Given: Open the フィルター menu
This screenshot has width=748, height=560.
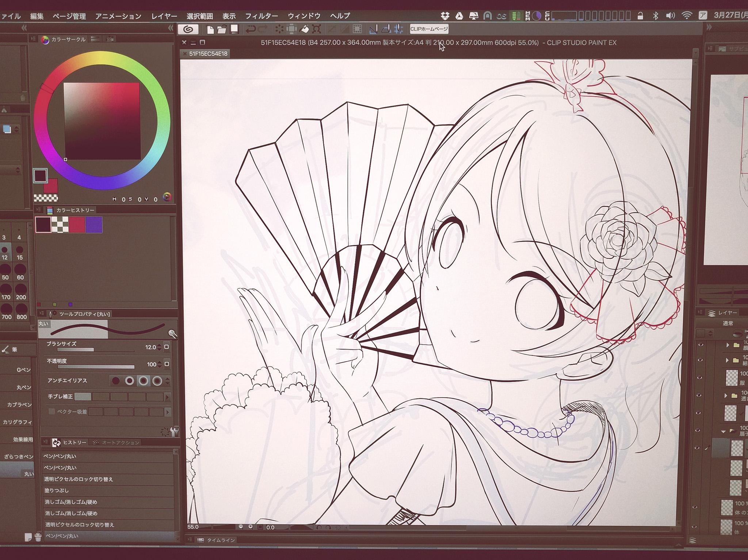Looking at the screenshot, I should click(x=262, y=16).
